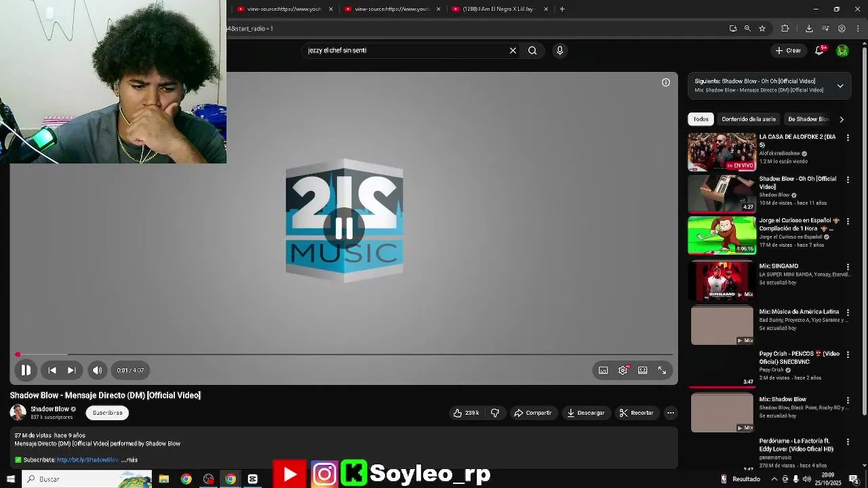Screen dimensions: 868x488
Task: Open the Chrome media controls icon
Action: pyautogui.click(x=825, y=28)
